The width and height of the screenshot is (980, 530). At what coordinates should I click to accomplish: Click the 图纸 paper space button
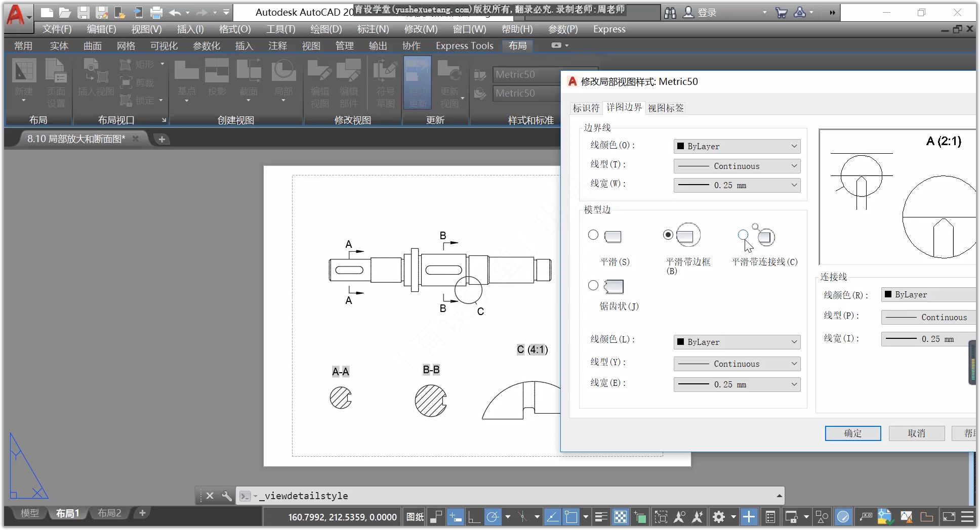[x=415, y=517]
